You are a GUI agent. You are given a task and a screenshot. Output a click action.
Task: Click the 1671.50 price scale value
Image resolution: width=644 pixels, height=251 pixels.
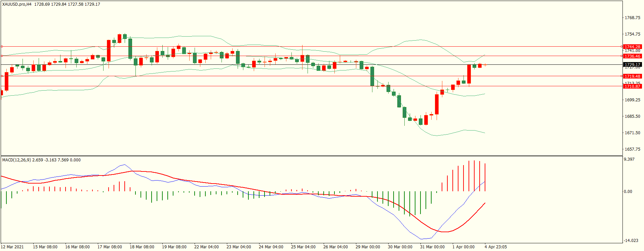(632, 133)
